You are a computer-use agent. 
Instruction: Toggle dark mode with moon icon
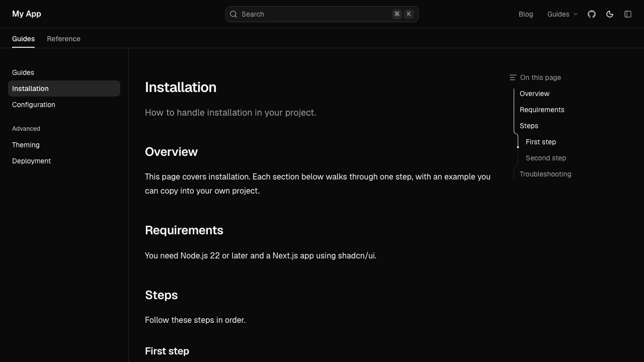(610, 14)
